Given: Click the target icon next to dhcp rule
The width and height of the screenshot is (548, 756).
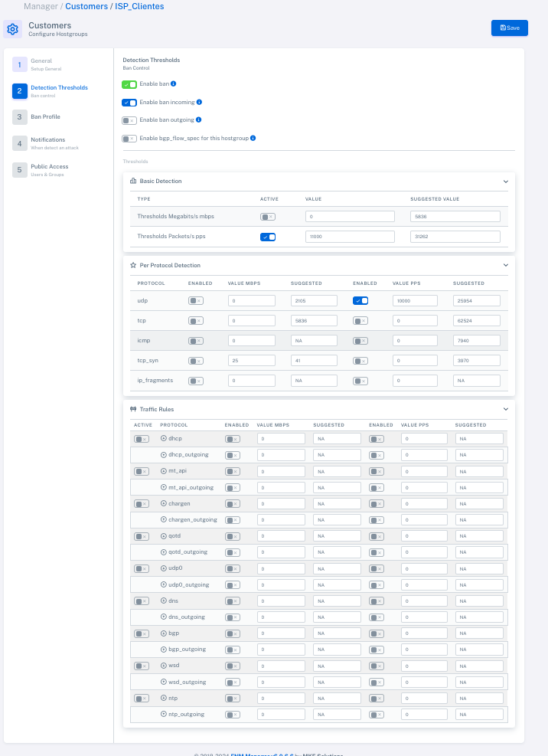Looking at the screenshot, I should (162, 438).
